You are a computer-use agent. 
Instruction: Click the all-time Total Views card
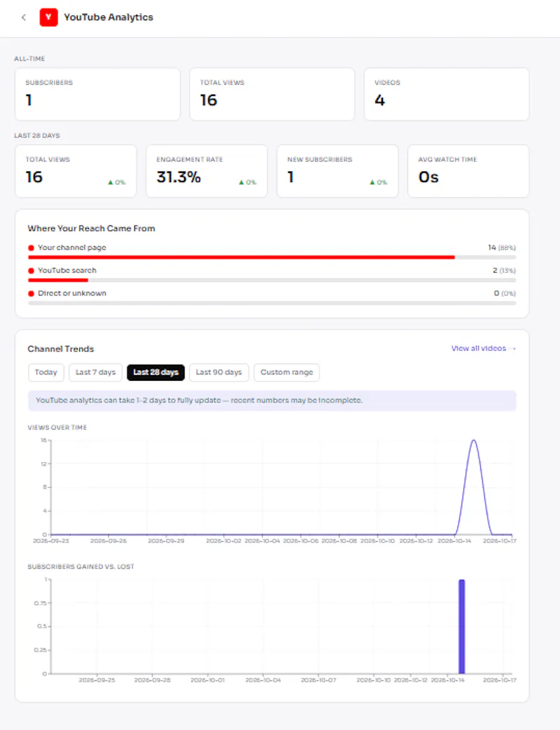[272, 94]
